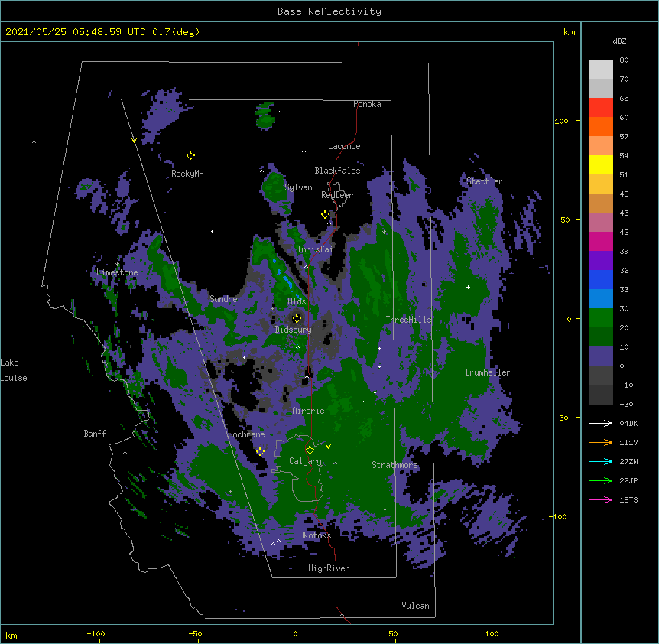Click the Base_Reflectivity title
This screenshot has height=644, width=659.
coord(329,11)
